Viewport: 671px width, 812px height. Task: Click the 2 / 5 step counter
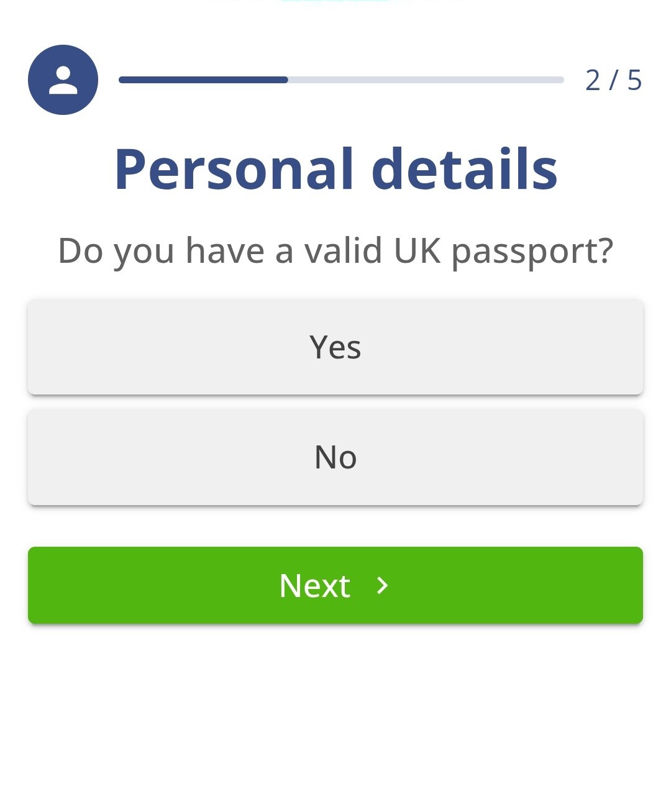point(613,80)
